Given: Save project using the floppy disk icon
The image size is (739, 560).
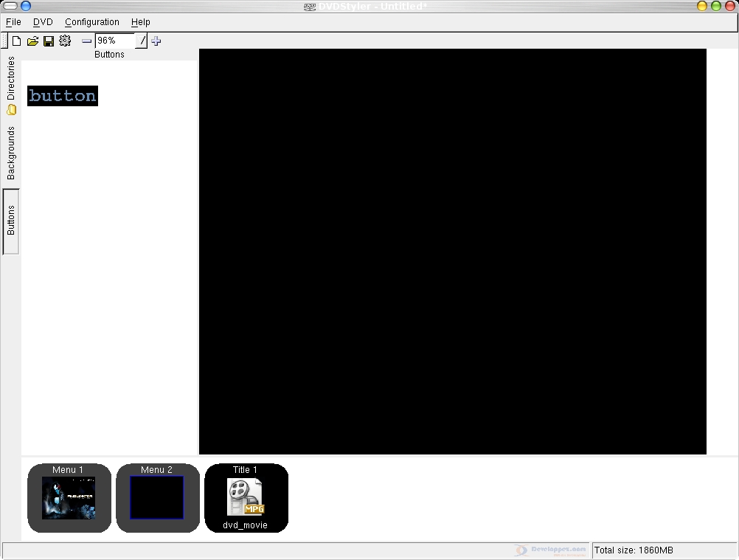Looking at the screenshot, I should (x=49, y=41).
